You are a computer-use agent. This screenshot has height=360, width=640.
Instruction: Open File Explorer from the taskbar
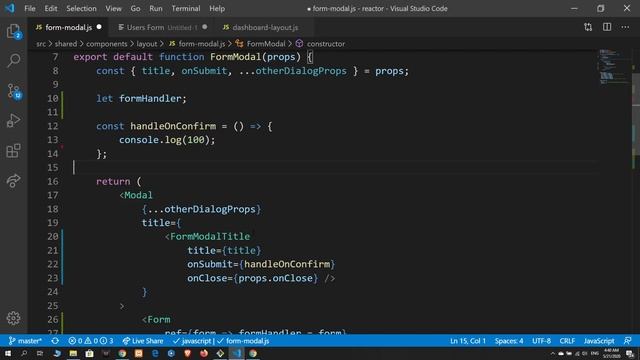(73, 353)
